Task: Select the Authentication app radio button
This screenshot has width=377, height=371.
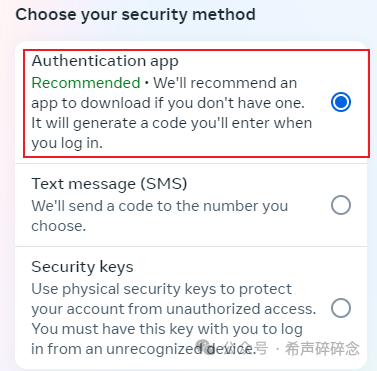Action: 341,102
